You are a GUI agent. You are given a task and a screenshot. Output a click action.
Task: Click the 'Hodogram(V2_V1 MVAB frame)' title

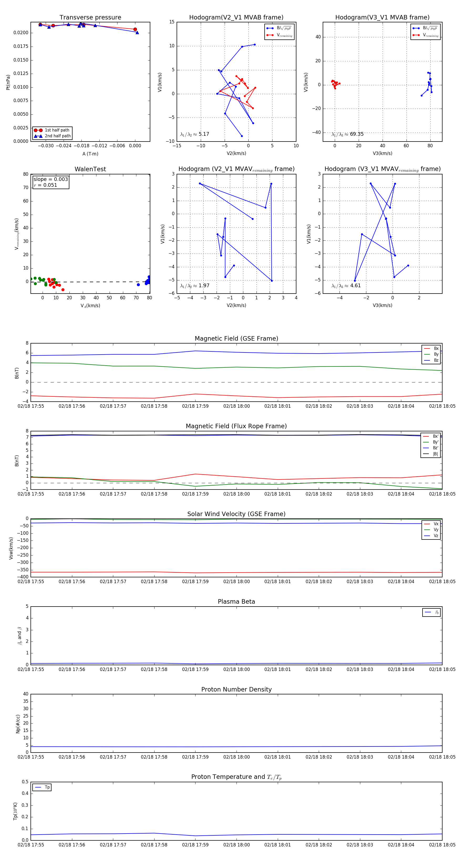click(236, 18)
